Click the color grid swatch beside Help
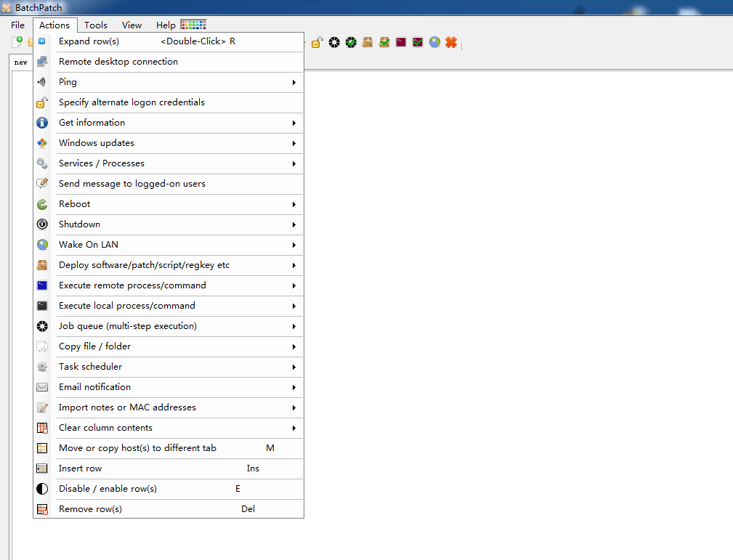This screenshot has width=733, height=560. [x=193, y=25]
